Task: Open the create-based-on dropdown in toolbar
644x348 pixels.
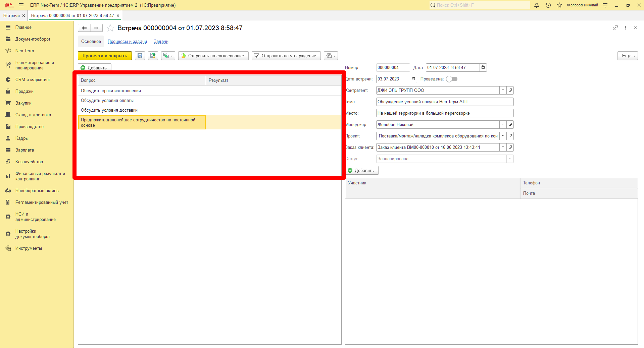Action: (x=168, y=56)
